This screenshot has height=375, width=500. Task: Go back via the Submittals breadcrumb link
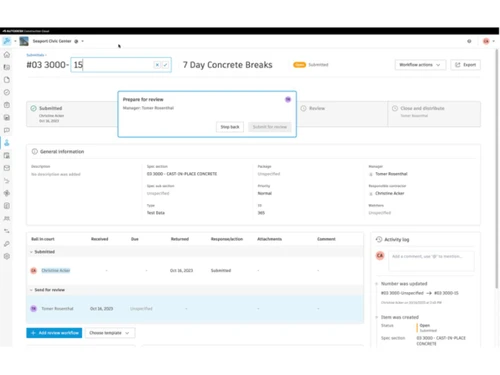point(35,55)
